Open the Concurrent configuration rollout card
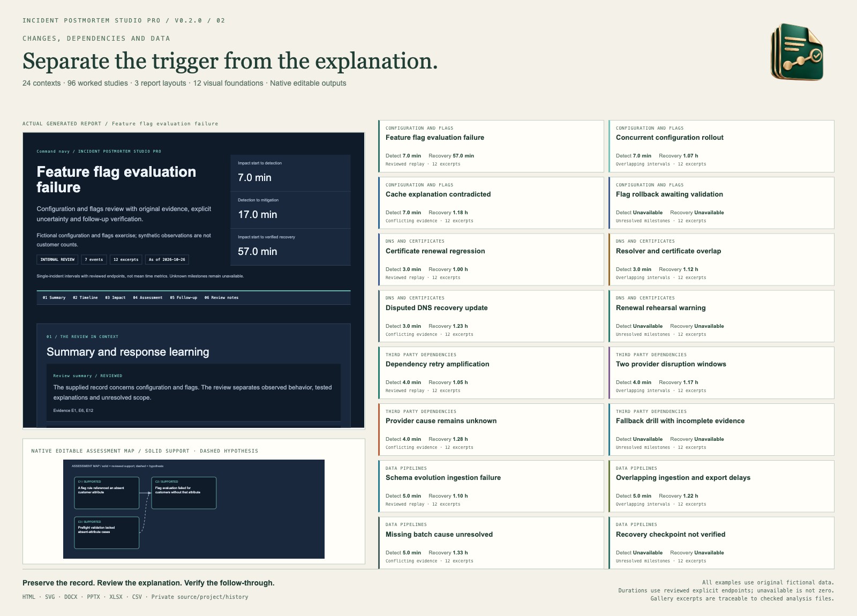The width and height of the screenshot is (857, 616). (x=721, y=146)
